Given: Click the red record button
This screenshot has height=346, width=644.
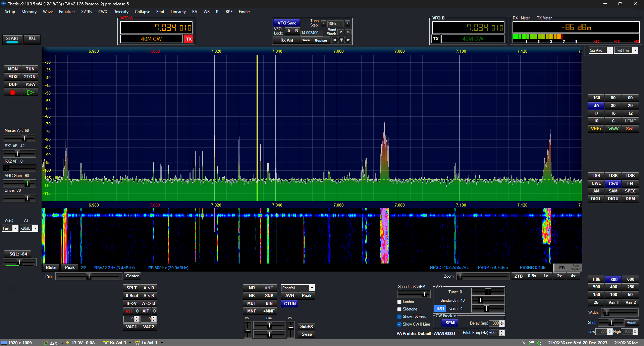Looking at the screenshot, I should [x=13, y=93].
